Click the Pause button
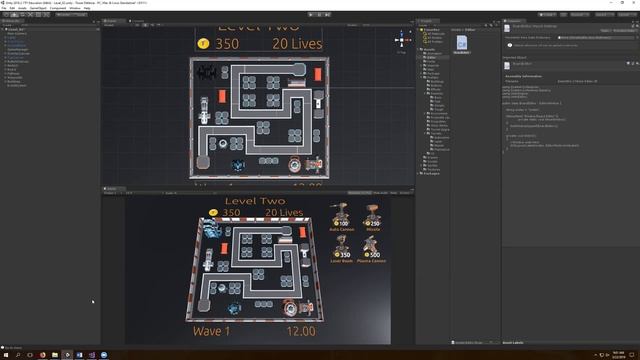Viewport: 640px width, 360px height. click(x=319, y=15)
